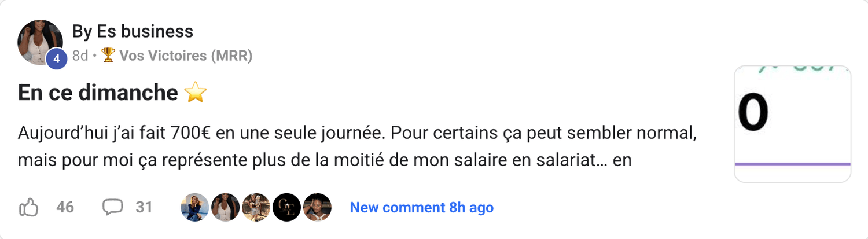This screenshot has width=868, height=239.
Task: Click the like count 46
Action: click(65, 207)
